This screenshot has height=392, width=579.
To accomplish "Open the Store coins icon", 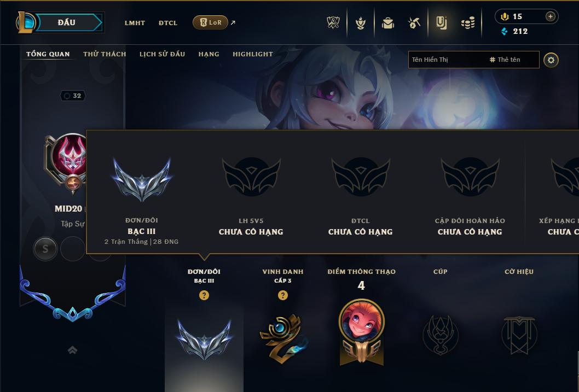I will click(x=468, y=23).
